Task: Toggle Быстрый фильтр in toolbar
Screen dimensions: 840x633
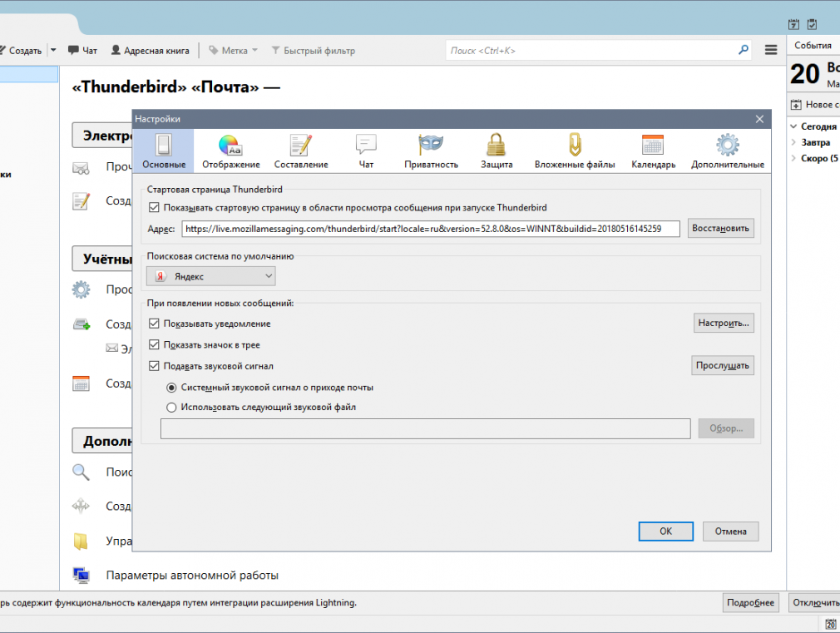Action: coord(314,51)
